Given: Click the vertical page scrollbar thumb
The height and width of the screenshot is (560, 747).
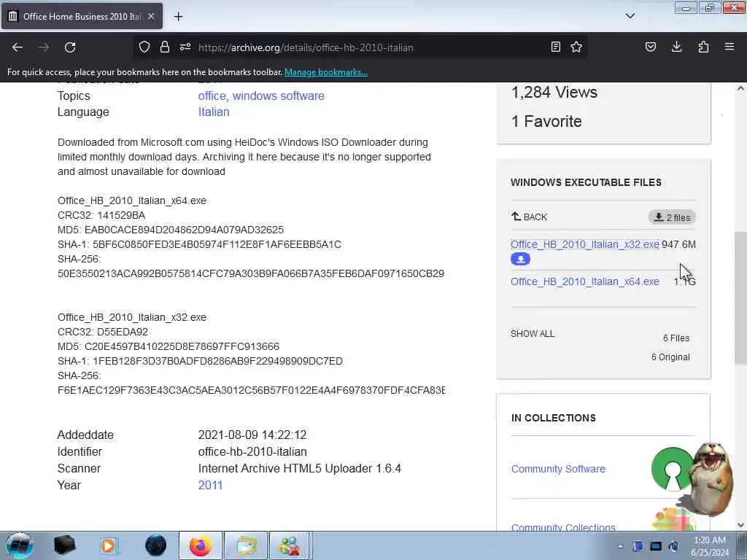Looking at the screenshot, I should [740, 298].
